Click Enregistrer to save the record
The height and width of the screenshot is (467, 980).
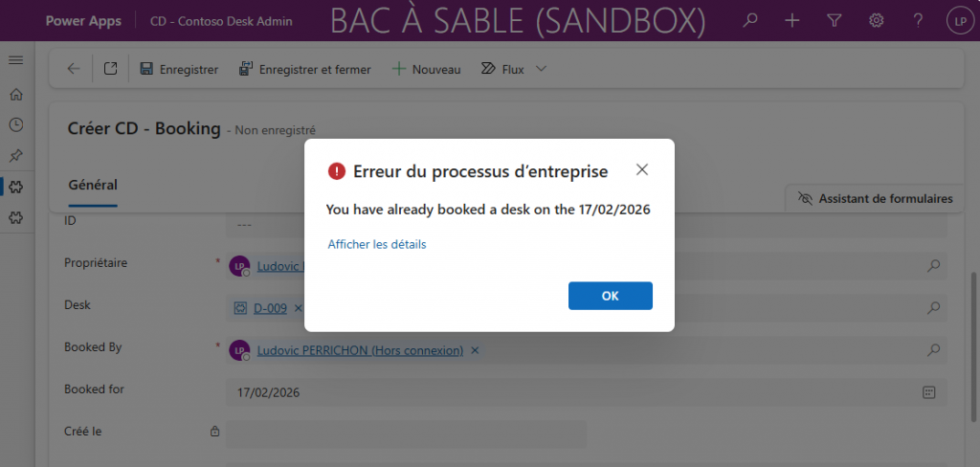(x=179, y=70)
